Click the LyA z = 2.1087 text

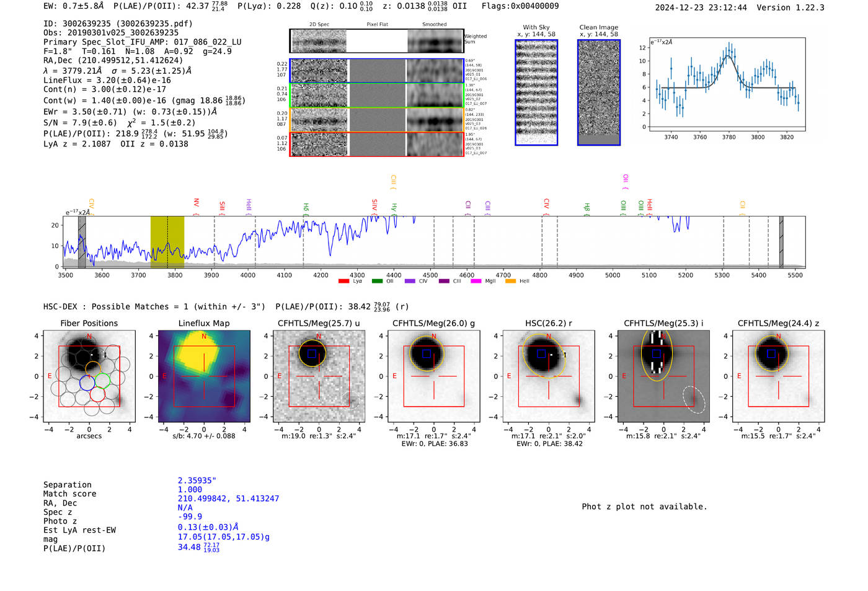pos(77,144)
